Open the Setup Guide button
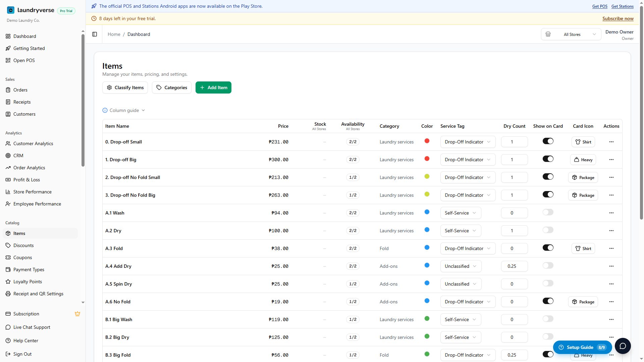 click(x=582, y=347)
